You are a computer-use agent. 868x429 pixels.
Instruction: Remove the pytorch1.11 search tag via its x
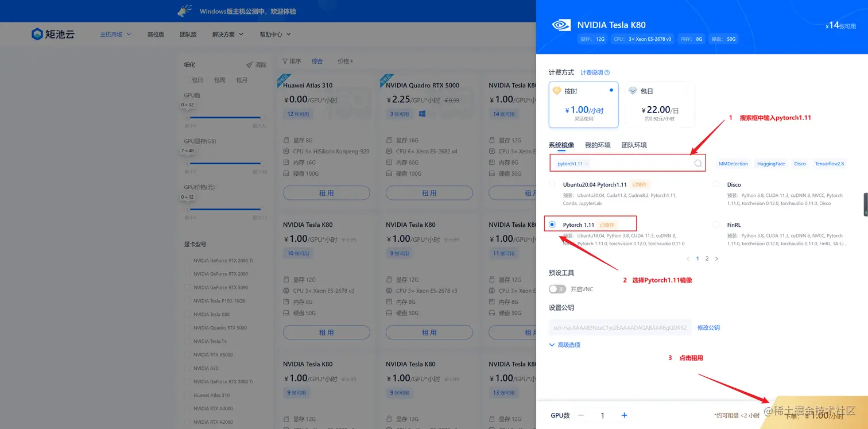click(x=587, y=164)
